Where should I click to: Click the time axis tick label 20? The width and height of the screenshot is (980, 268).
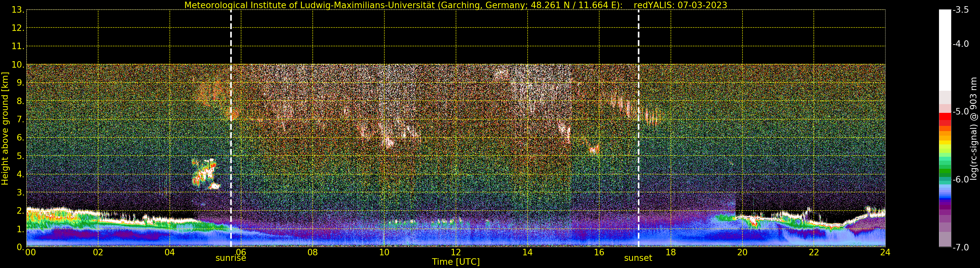pos(742,252)
